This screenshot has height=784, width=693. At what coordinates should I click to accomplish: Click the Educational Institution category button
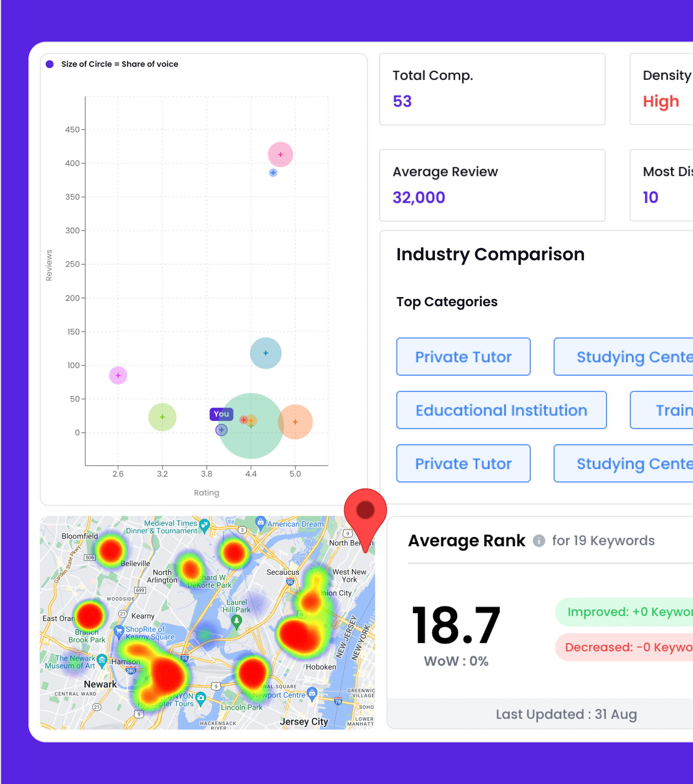(501, 410)
